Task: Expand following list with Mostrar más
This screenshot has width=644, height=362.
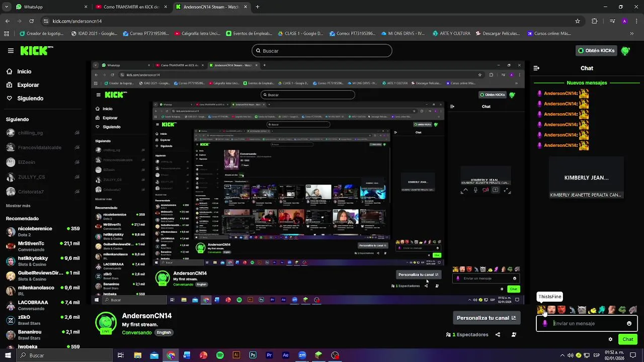Action: pos(18,206)
